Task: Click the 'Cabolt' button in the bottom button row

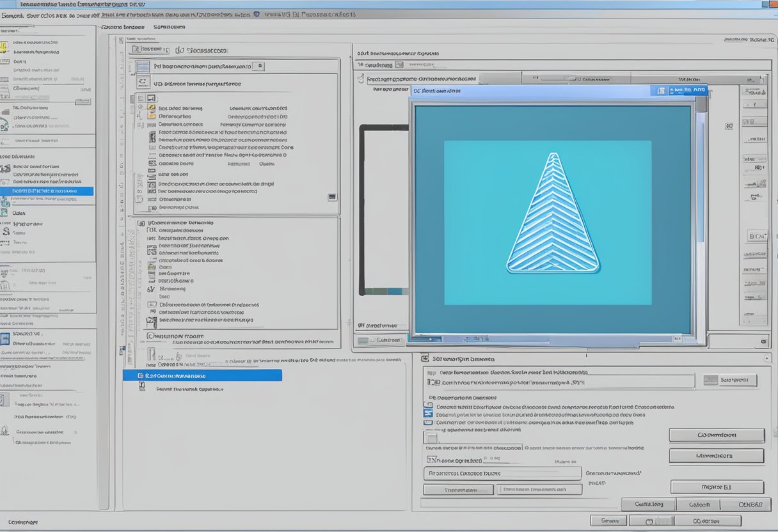Action: point(699,505)
